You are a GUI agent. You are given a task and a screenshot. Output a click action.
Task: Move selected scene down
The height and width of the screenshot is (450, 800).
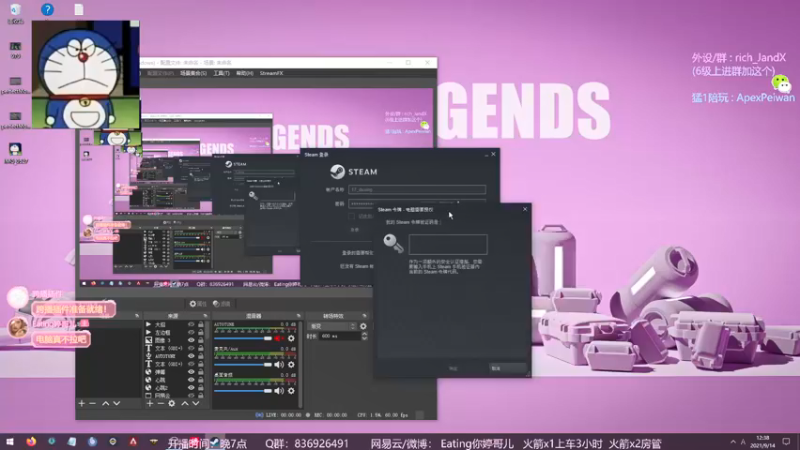tap(116, 403)
